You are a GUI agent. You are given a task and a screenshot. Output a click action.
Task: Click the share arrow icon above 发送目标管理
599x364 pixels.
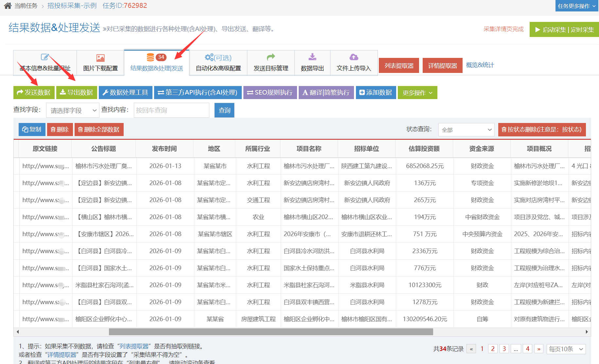click(x=271, y=57)
